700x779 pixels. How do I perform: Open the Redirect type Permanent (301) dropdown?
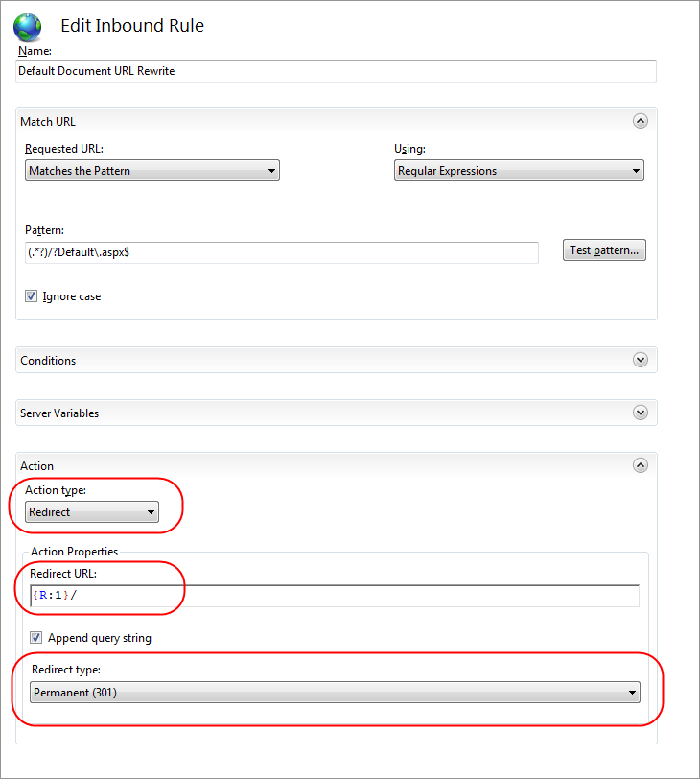(335, 692)
